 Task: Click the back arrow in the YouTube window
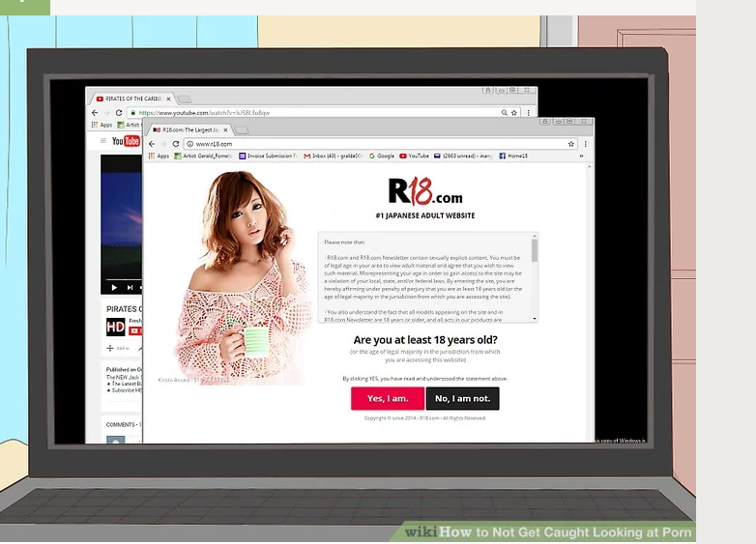coord(95,113)
